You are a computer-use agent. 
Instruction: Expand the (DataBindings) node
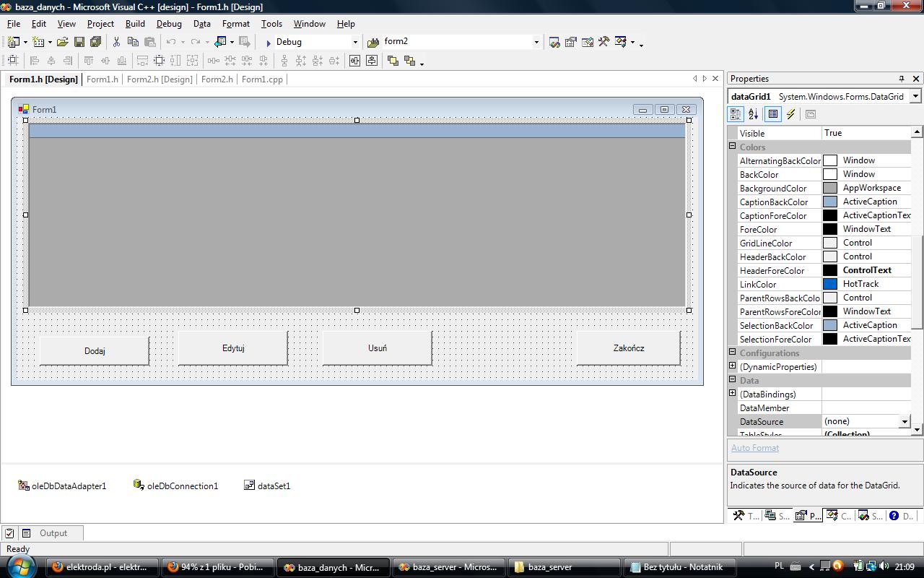click(x=733, y=394)
